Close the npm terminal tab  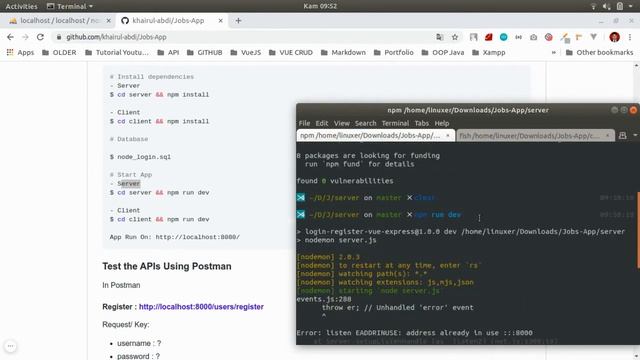[448, 136]
